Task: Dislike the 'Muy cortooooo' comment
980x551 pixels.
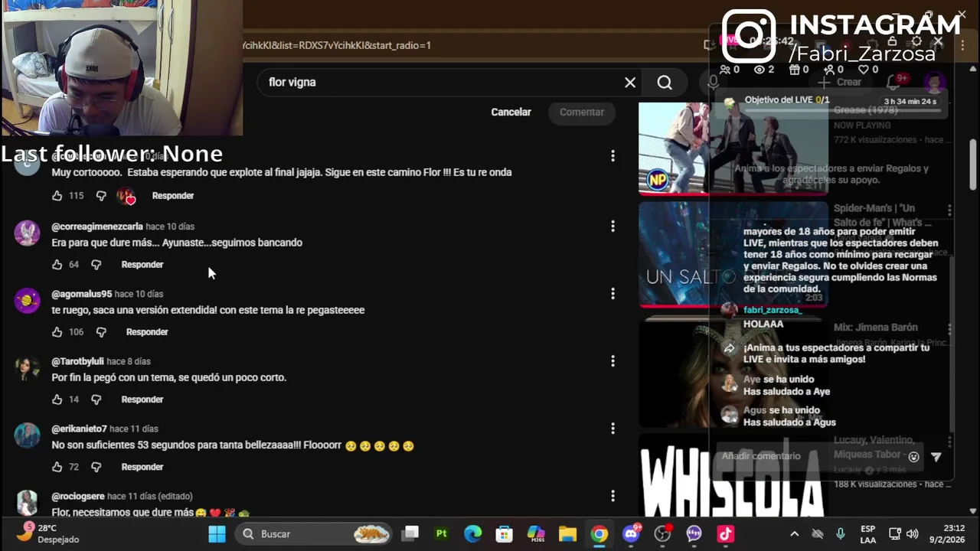Action: coord(101,196)
